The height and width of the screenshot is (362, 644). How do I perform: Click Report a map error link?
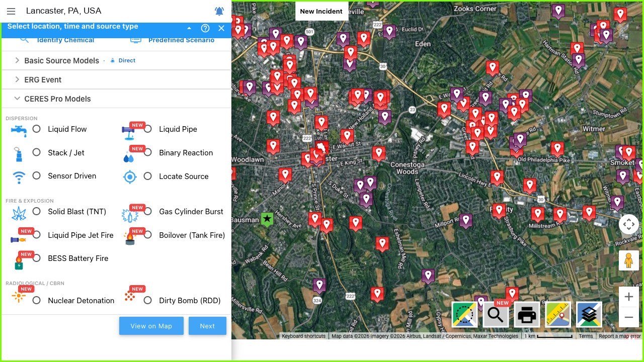pyautogui.click(x=620, y=336)
